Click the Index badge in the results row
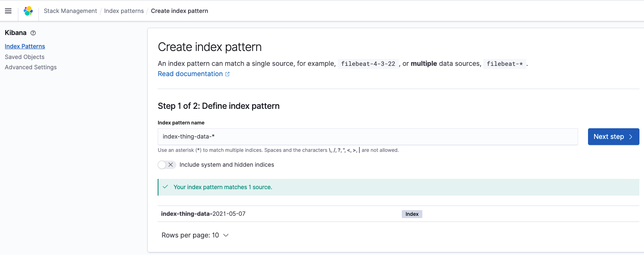 pos(412,214)
